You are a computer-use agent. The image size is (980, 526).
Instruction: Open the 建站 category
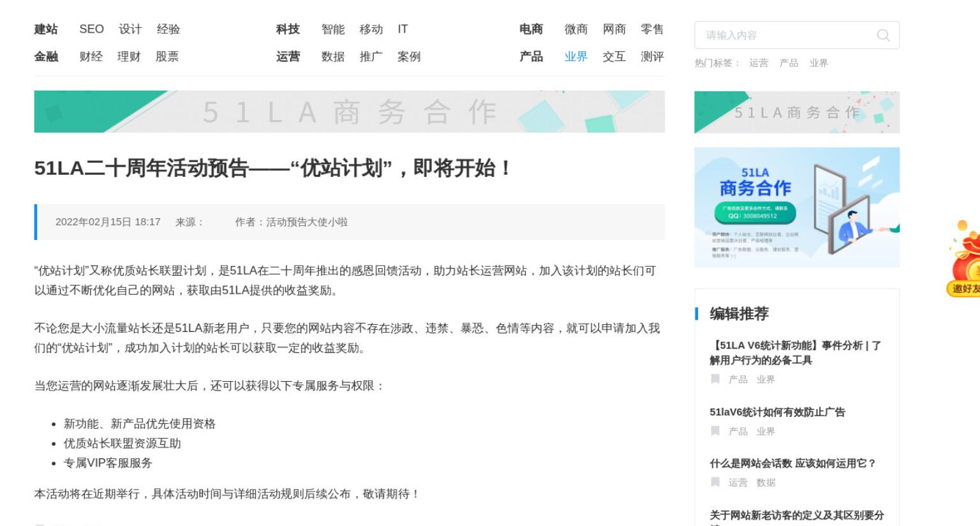click(46, 29)
